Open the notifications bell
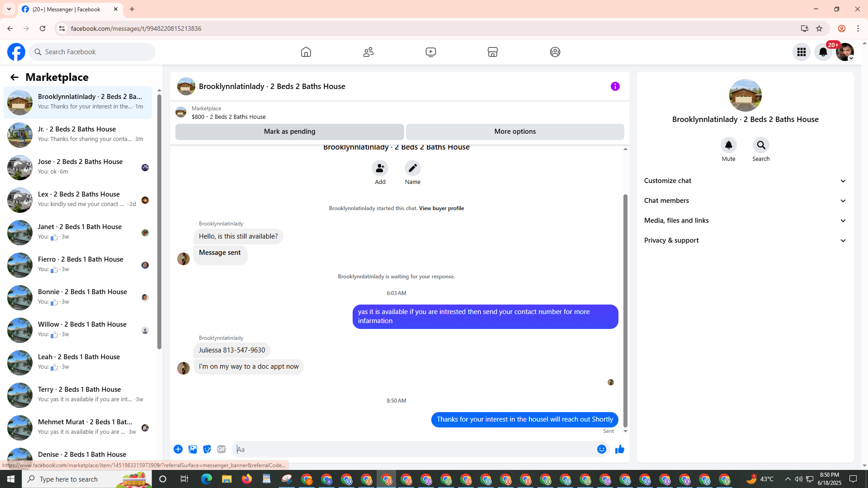Screen dimensions: 868x488 (x=823, y=52)
